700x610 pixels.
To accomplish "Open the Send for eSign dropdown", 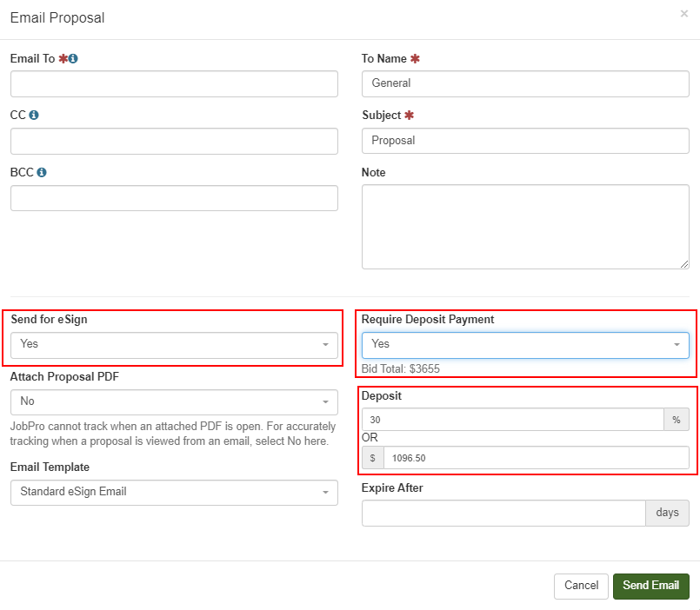I will [174, 345].
